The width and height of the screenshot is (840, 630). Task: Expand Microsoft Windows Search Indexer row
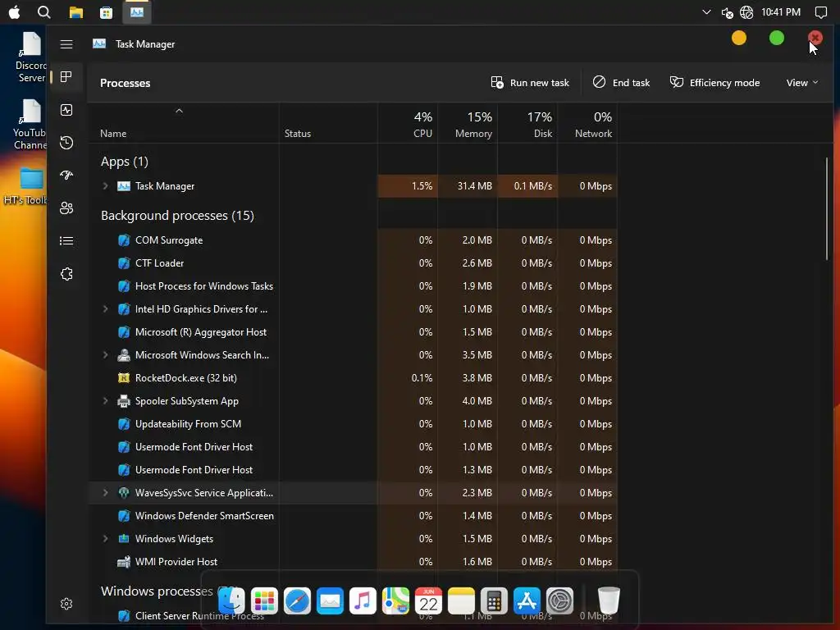(x=106, y=354)
